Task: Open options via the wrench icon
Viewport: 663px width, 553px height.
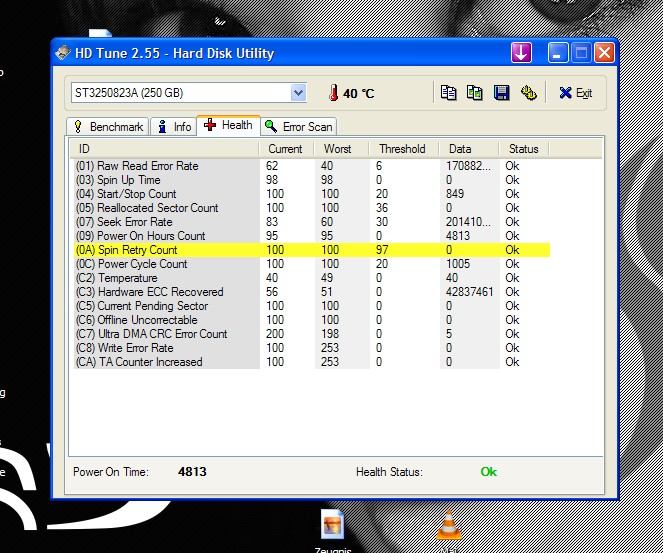Action: [x=529, y=93]
